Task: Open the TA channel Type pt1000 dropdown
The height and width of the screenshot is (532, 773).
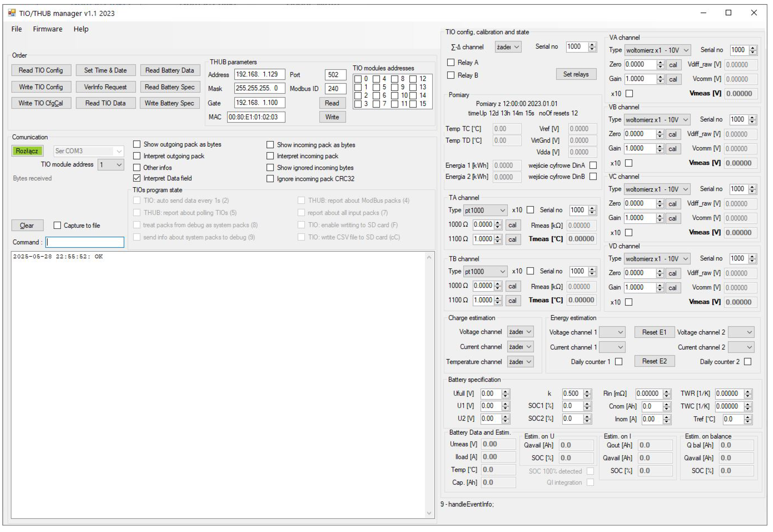Action: (486, 211)
